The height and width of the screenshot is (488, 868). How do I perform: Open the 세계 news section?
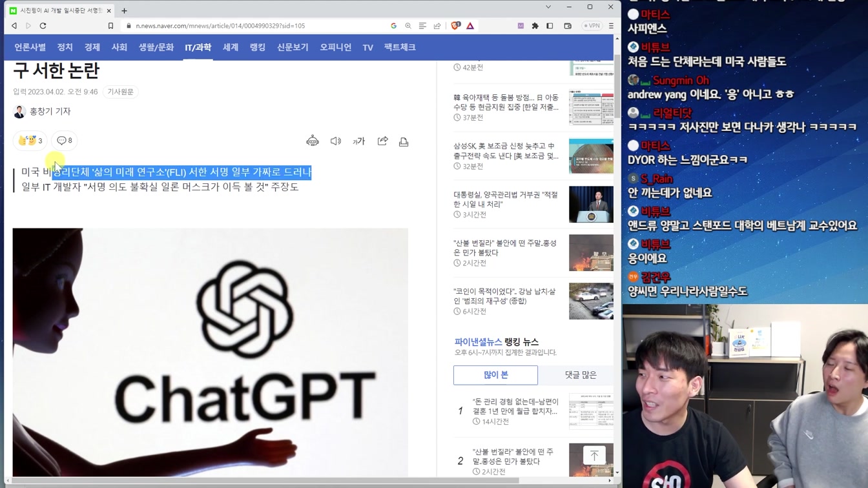231,47
